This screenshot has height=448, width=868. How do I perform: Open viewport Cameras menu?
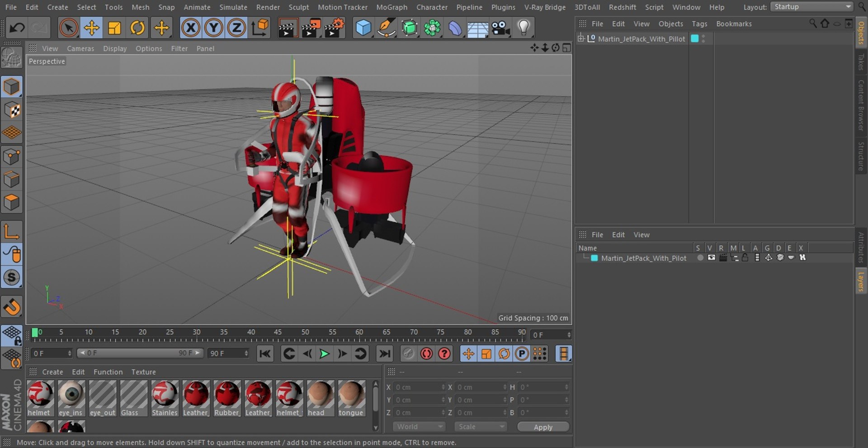click(x=80, y=48)
